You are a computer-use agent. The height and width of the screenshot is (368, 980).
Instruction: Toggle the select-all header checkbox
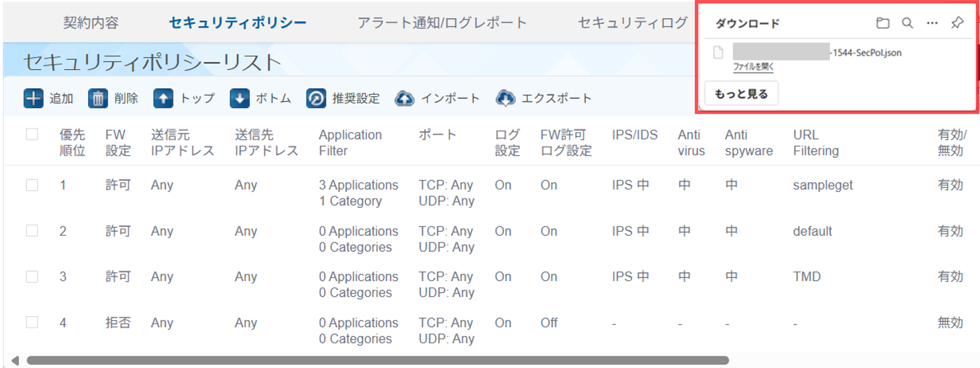click(32, 134)
